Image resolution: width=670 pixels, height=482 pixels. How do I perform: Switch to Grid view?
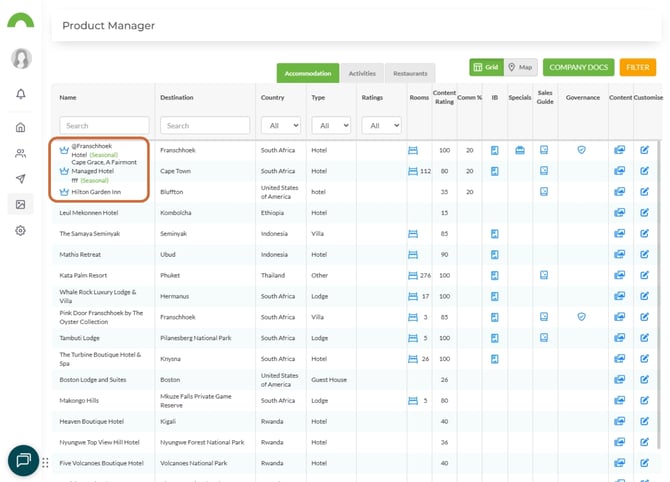point(486,67)
